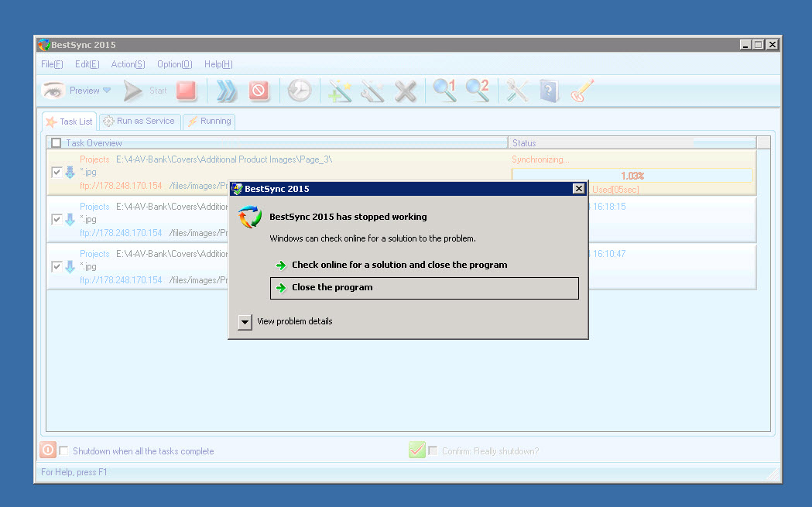The image size is (812, 507).
Task: Uncheck the Page_3 task checkbox
Action: [57, 172]
